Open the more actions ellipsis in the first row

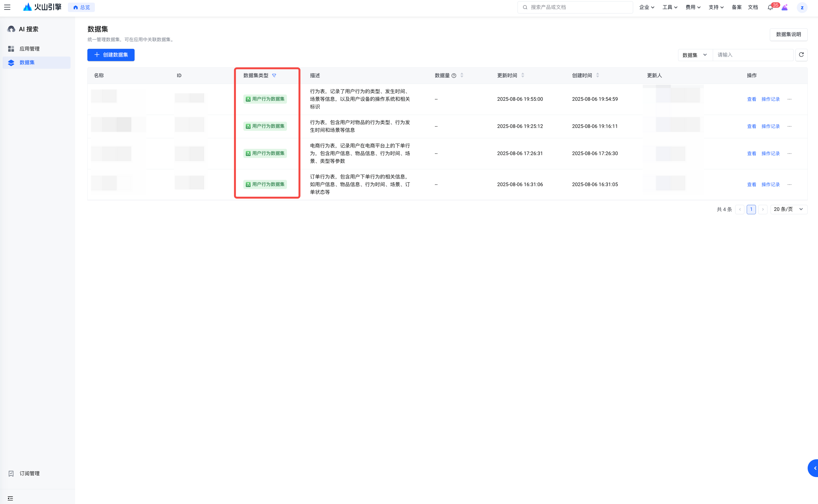[789, 99]
